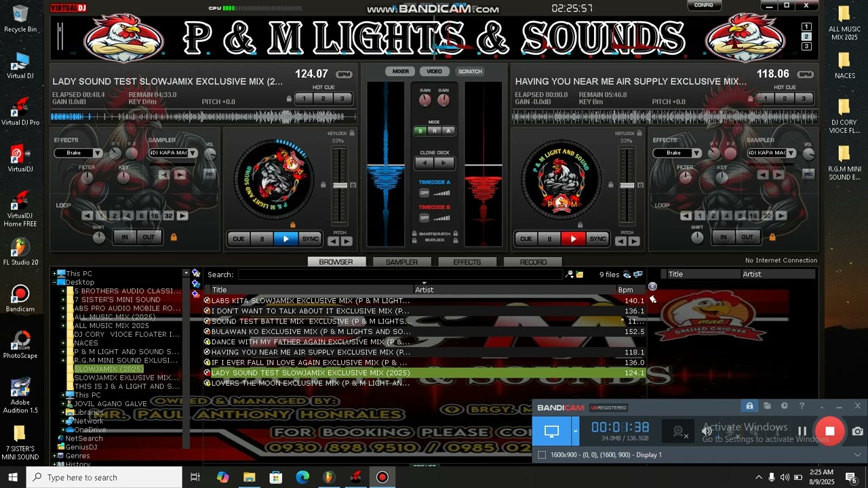Click right deck pitch slider handle

tap(627, 185)
